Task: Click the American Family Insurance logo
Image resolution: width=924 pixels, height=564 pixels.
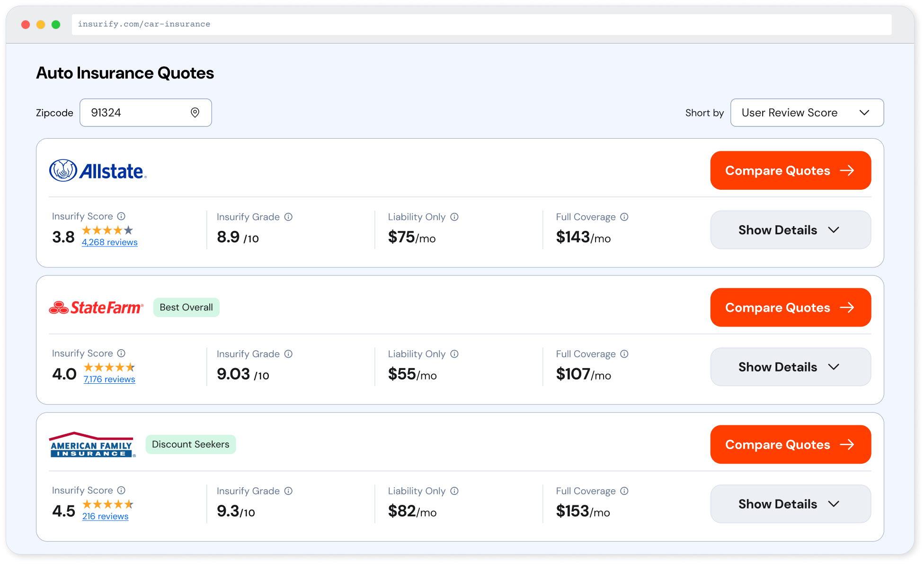Action: [92, 444]
